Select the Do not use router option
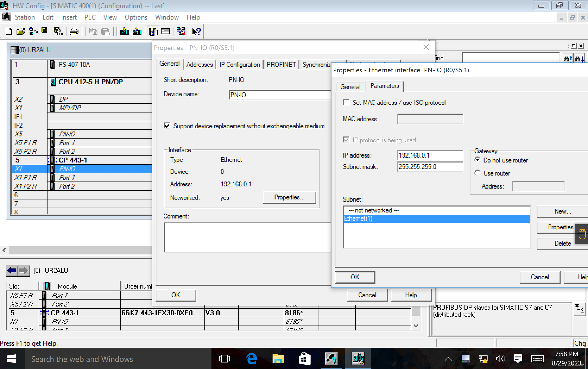The width and height of the screenshot is (588, 369). pyautogui.click(x=477, y=160)
